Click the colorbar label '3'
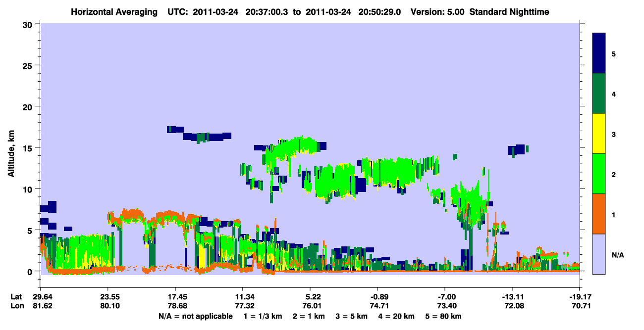 coord(614,134)
